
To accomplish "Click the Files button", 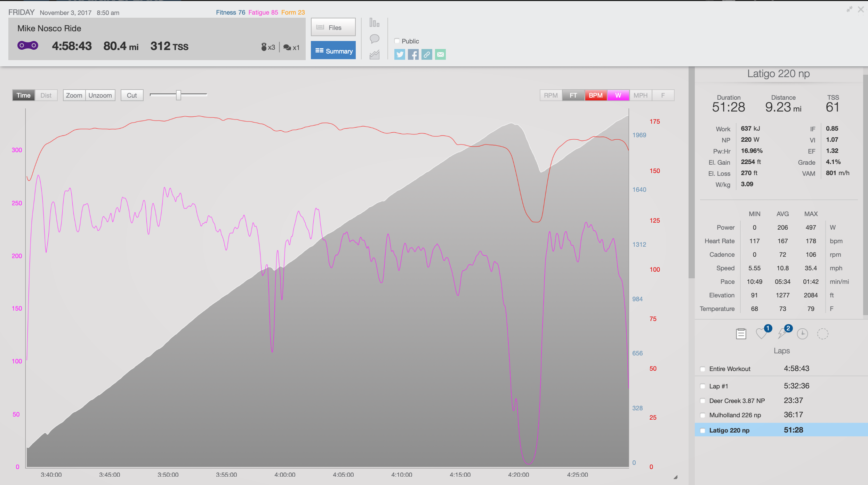I will pyautogui.click(x=333, y=27).
